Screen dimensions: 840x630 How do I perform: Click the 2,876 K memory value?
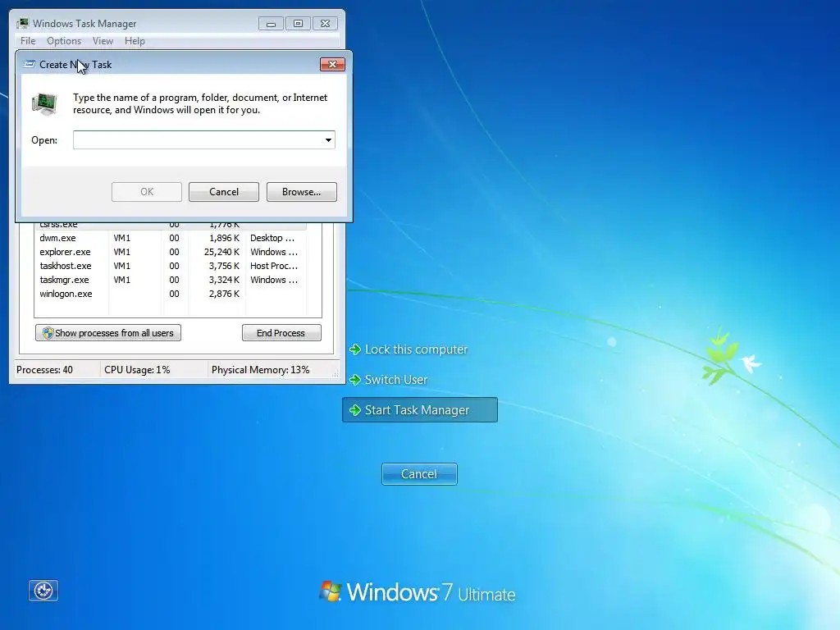point(225,294)
